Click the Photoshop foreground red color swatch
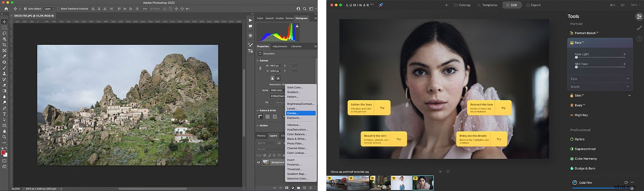Screen dimensions: 644x191 (3, 152)
